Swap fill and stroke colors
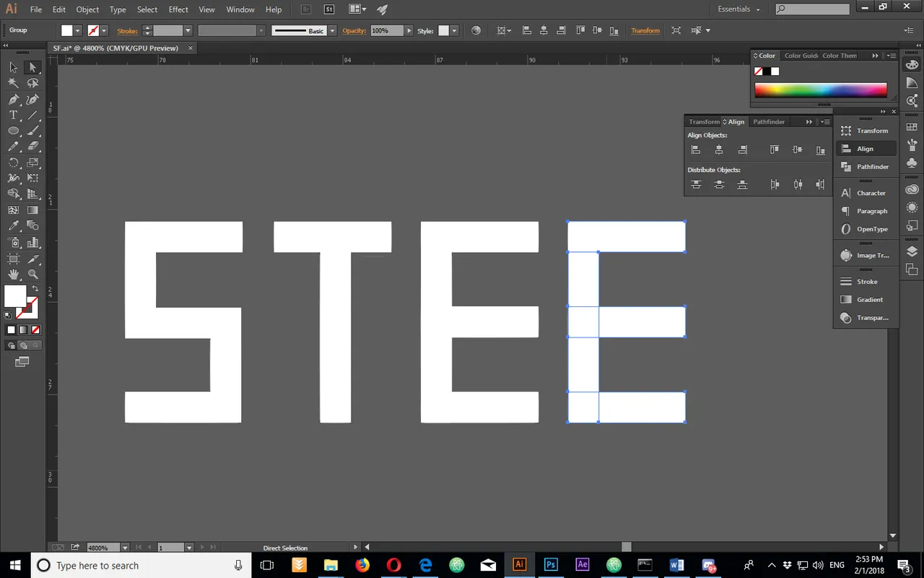The image size is (924, 578). click(x=35, y=288)
